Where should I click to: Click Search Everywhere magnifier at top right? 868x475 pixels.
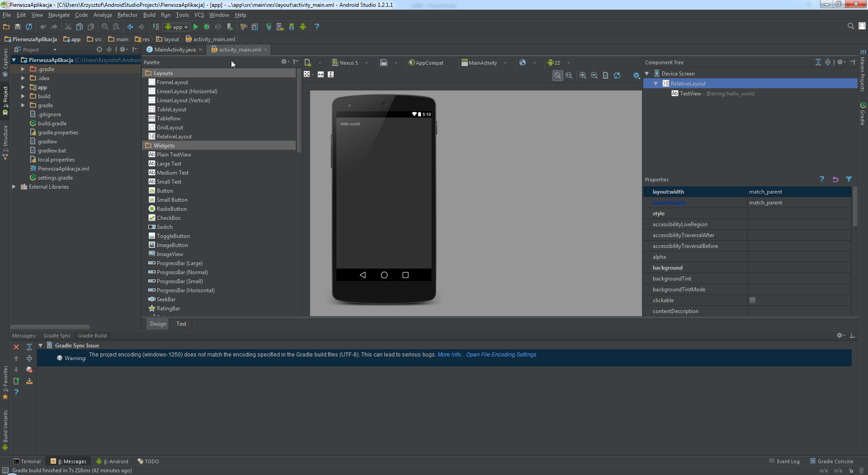[x=850, y=26]
